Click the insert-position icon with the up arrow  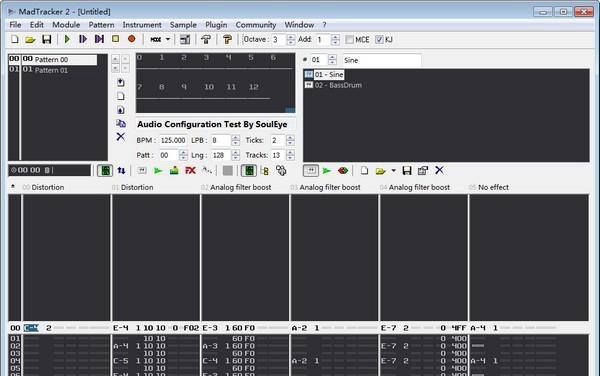tap(121, 82)
